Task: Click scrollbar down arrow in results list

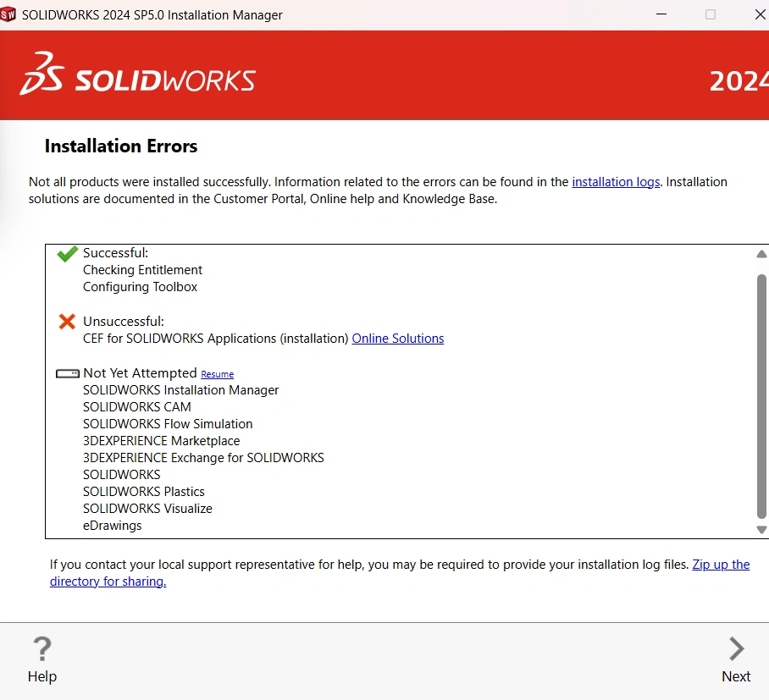Action: 761,529
